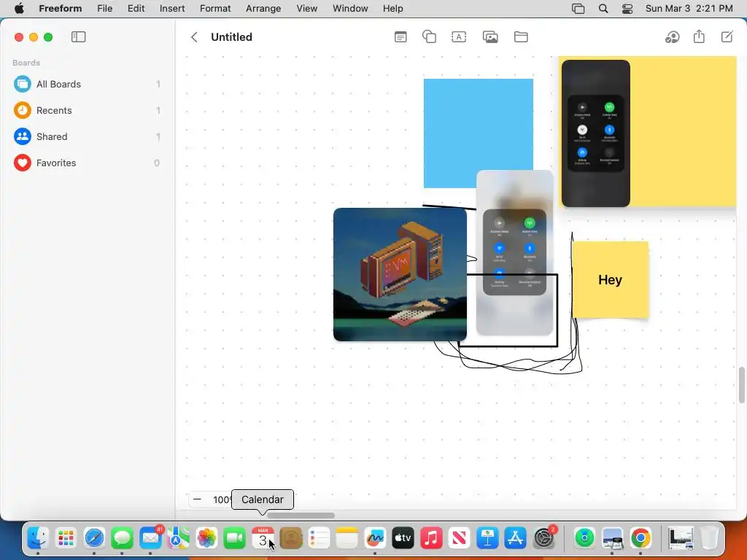Create a new board with compose icon

[x=727, y=36]
